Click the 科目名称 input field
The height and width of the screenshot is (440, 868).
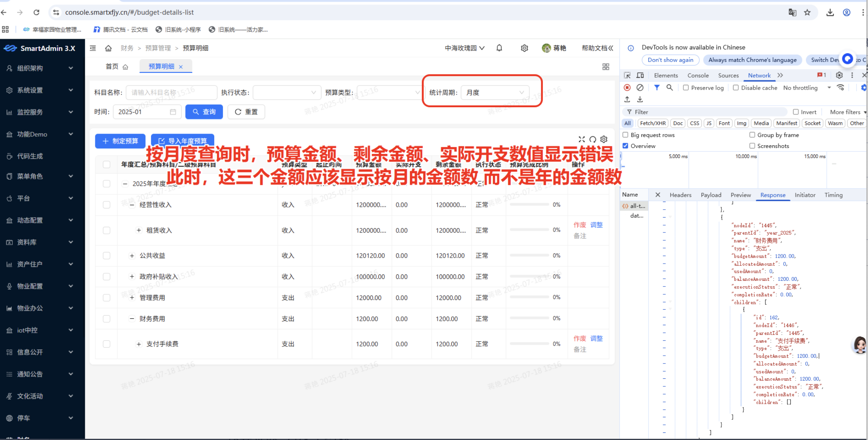coord(171,92)
